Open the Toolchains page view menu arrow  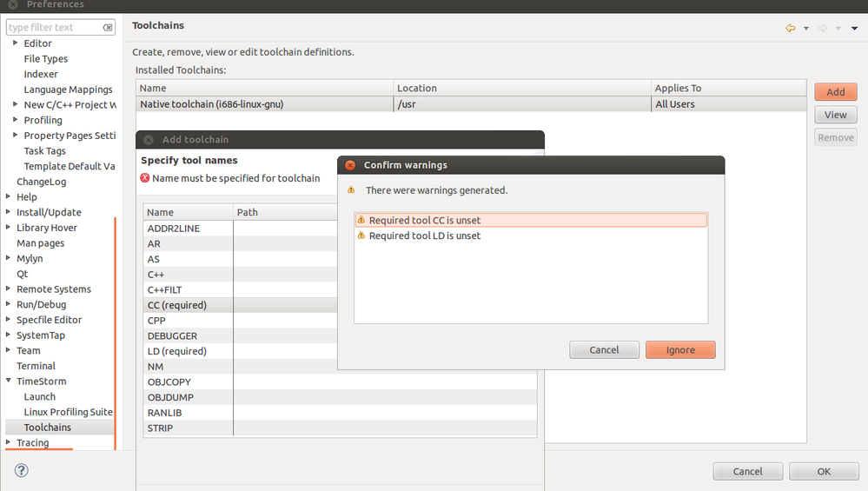point(855,28)
